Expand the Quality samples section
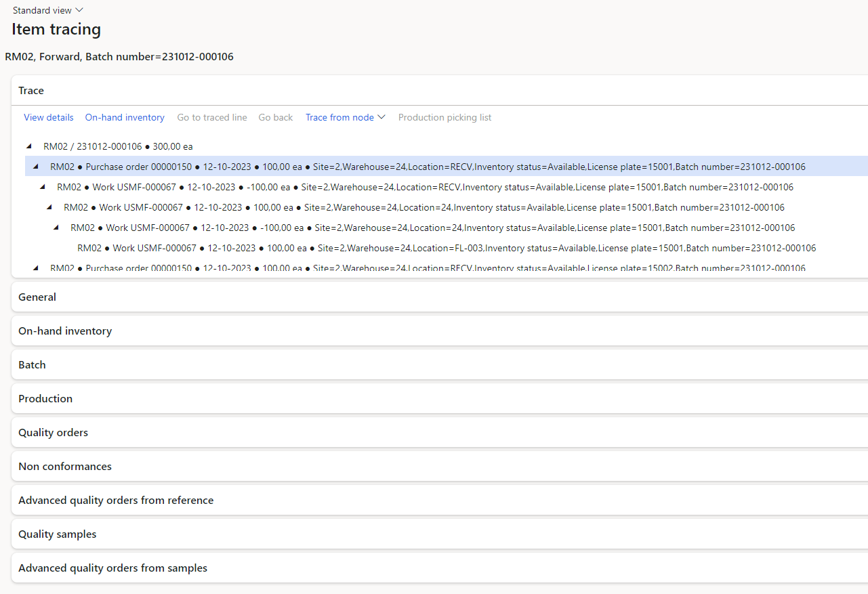868x594 pixels. [x=58, y=534]
